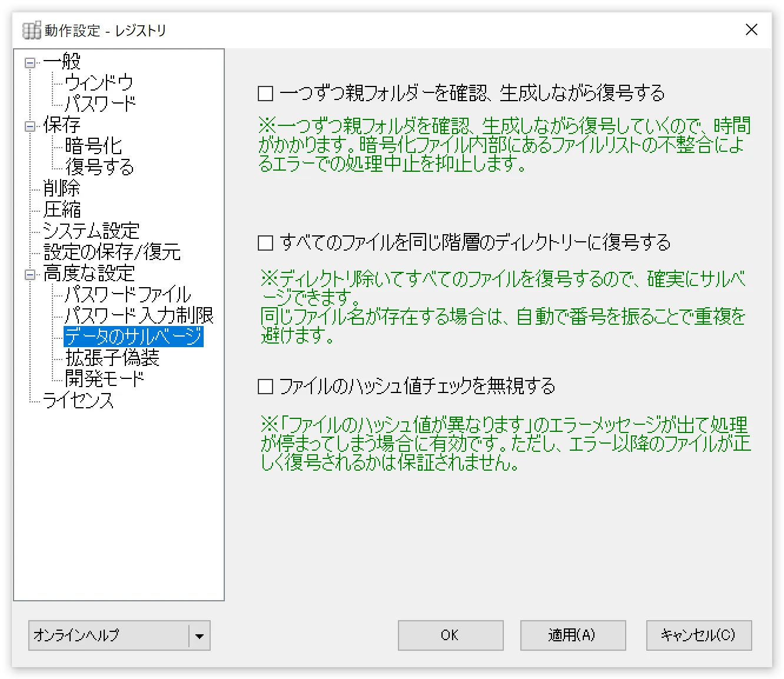Enable 一つずつ親フォルダーを確認、生成しながら復号する checkbox

tap(265, 93)
